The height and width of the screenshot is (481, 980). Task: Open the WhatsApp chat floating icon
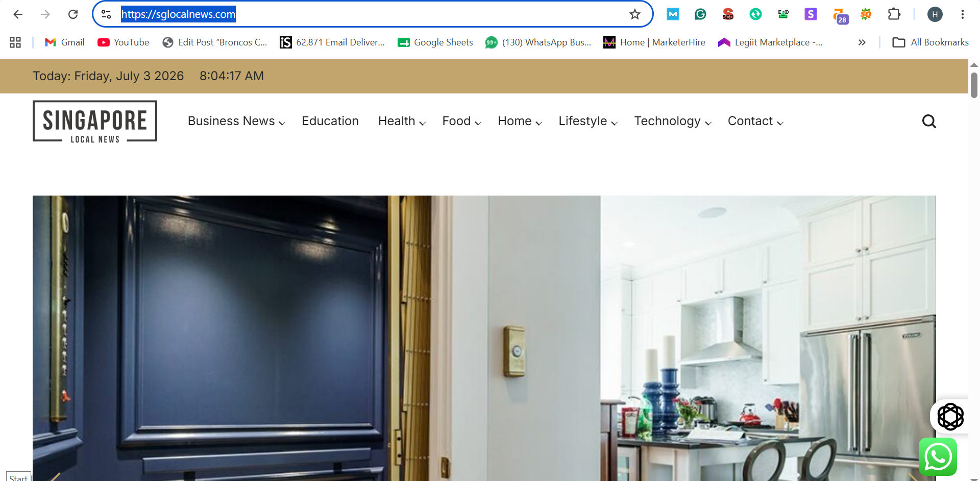(938, 456)
